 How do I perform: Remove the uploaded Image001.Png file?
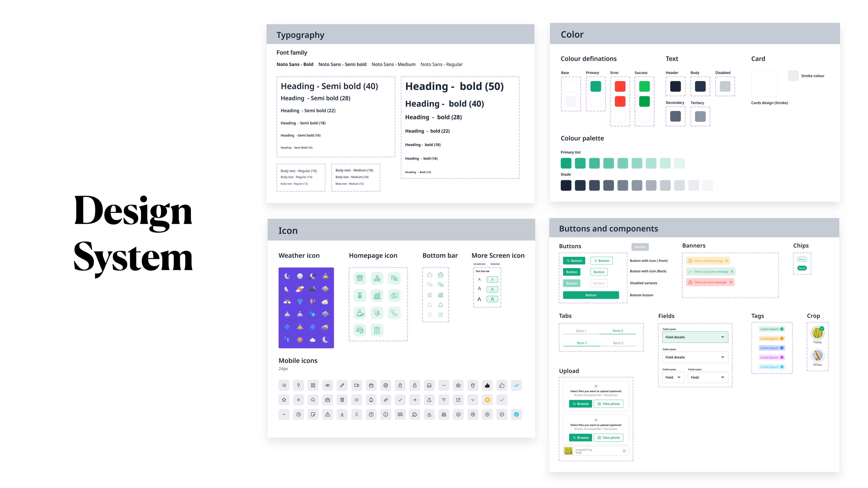click(624, 450)
